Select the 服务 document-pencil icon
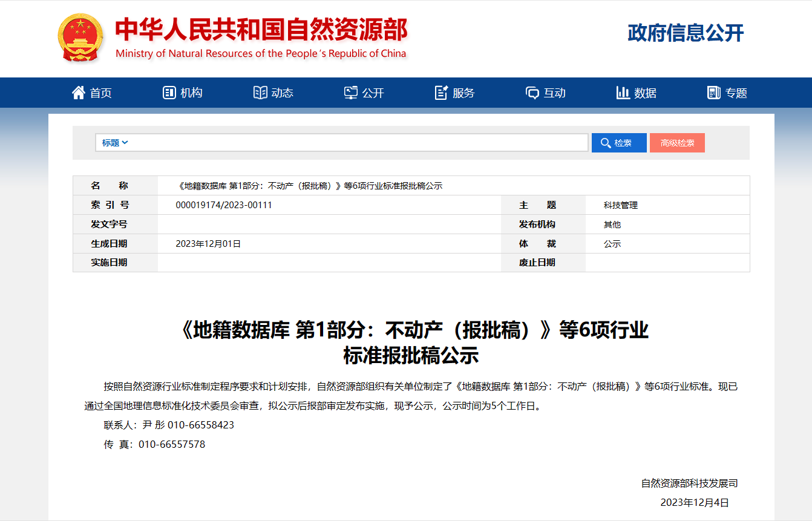Viewport: 812px width, 521px height. point(441,92)
